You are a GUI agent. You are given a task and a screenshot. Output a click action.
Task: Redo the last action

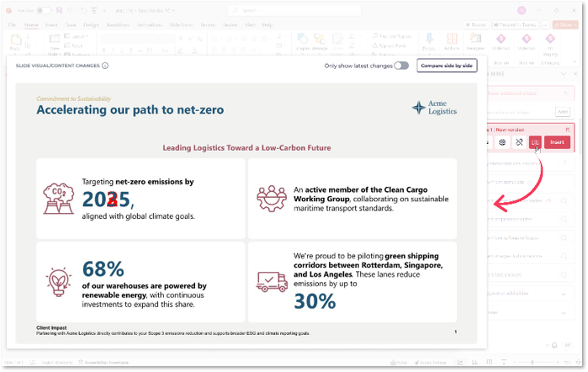coord(83,10)
